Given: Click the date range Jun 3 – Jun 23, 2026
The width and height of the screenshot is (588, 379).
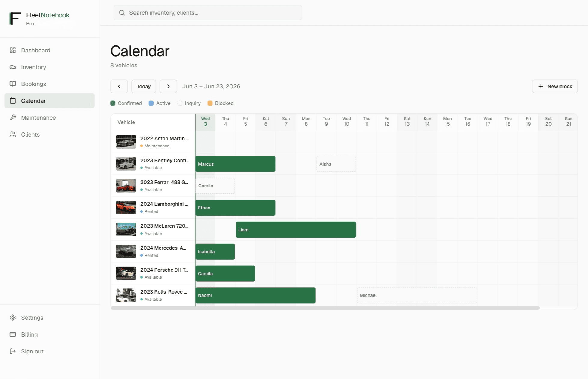Looking at the screenshot, I should 211,86.
